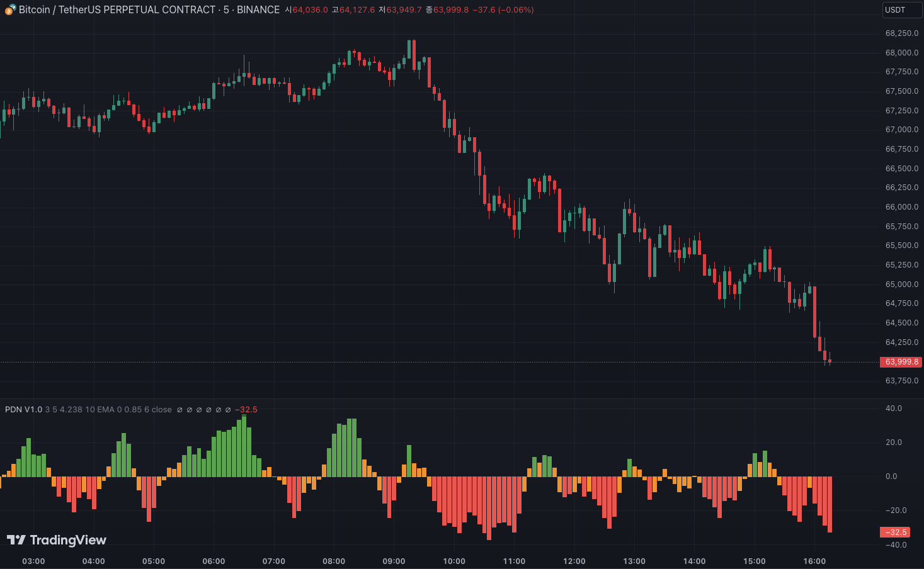Click the change value −37.6 (−0.06%)
The height and width of the screenshot is (569, 924).
[x=503, y=10]
